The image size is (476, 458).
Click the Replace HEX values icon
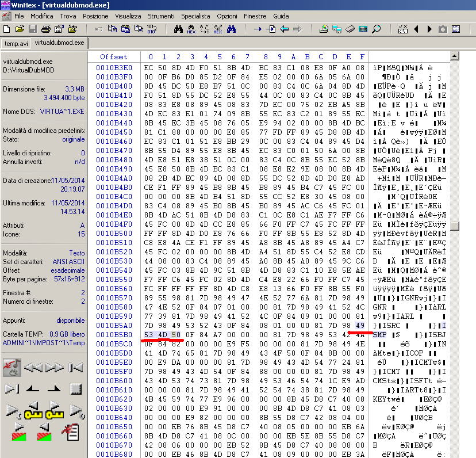point(218,29)
